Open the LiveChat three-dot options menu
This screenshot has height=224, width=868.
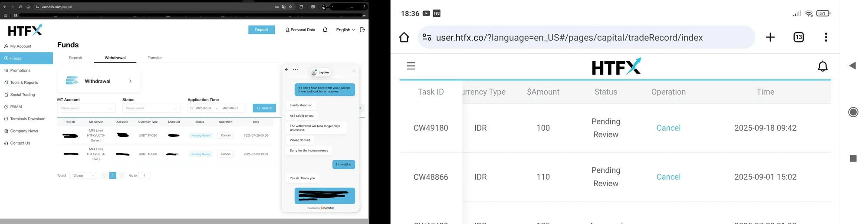tap(296, 69)
